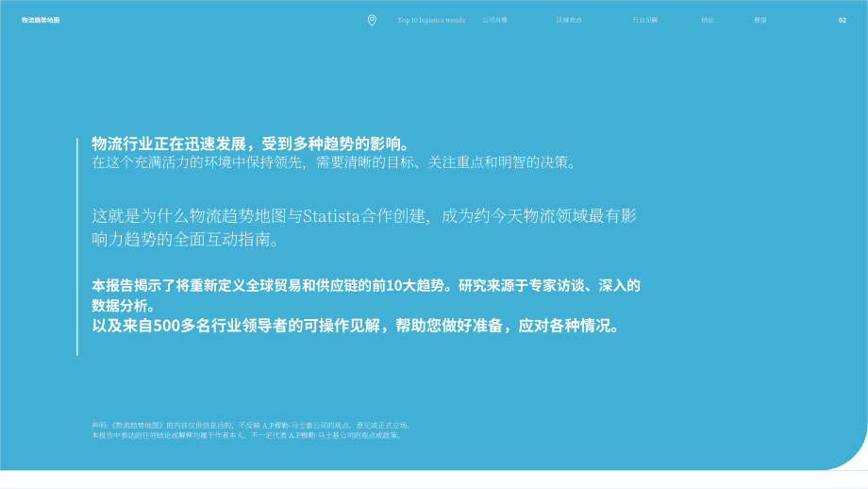The height and width of the screenshot is (489, 868).
Task: Click the paragraph mentioning Statista合作创建
Action: [364, 228]
